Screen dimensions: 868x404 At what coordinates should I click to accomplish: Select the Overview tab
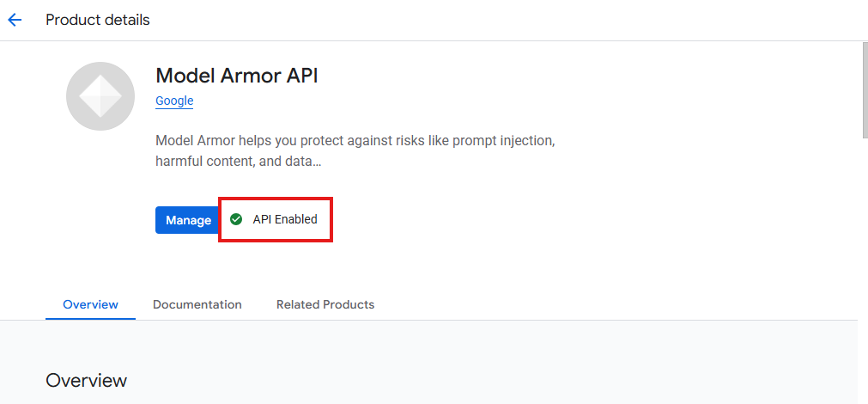(90, 304)
